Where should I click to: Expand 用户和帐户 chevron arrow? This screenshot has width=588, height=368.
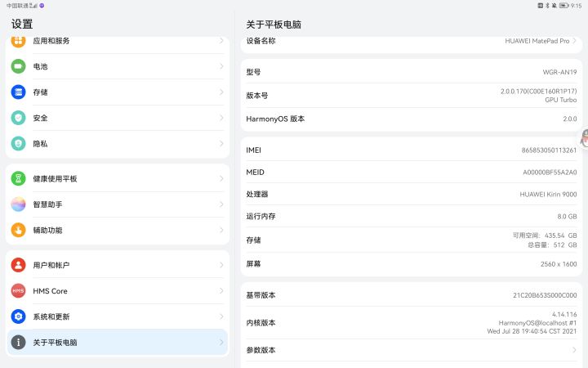[x=221, y=265]
